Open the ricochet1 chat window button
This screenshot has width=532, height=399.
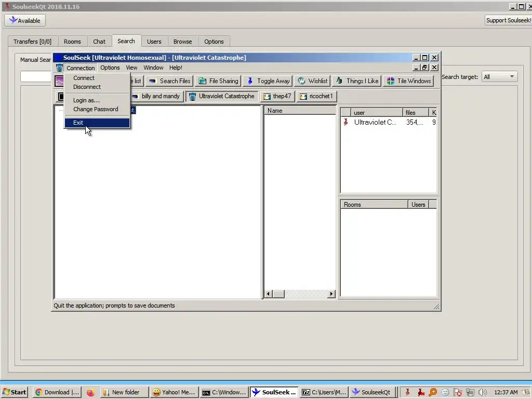(x=316, y=96)
